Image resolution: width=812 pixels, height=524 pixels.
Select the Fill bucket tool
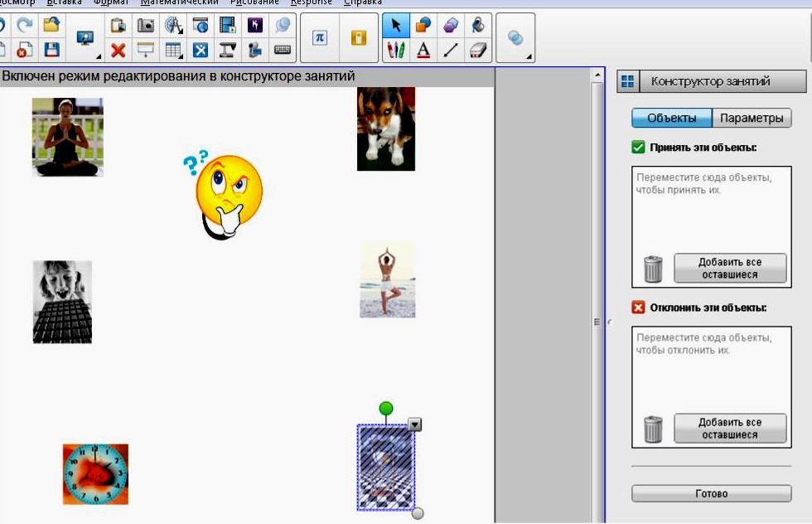point(478,24)
